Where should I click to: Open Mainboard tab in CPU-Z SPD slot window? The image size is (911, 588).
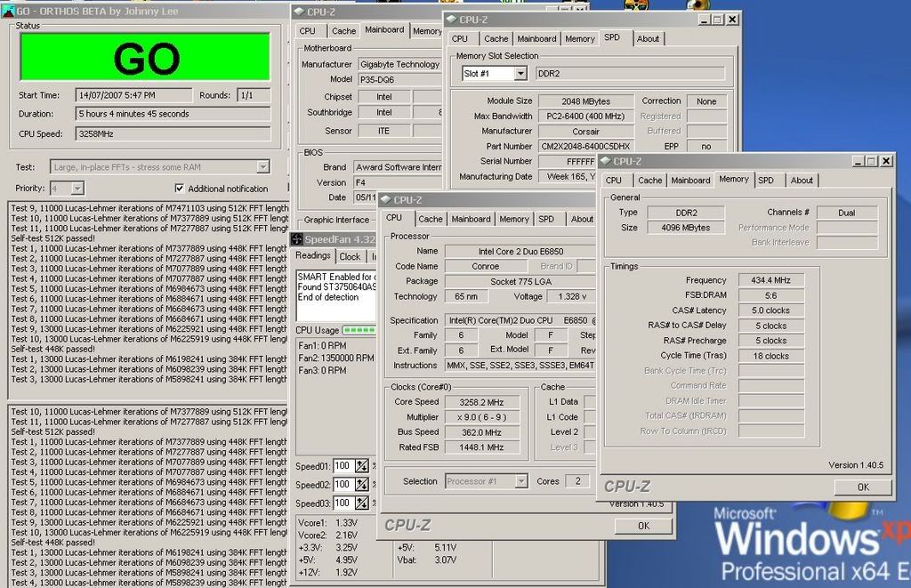(536, 39)
